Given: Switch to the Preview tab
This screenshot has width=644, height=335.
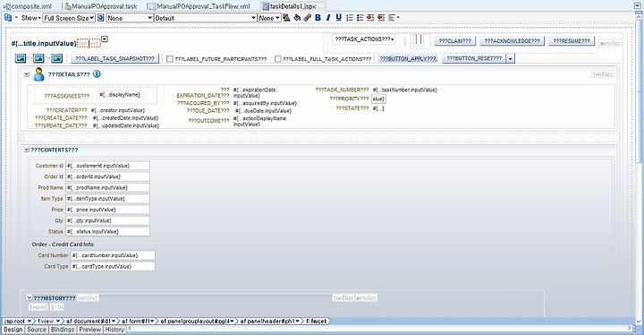Looking at the screenshot, I should click(90, 330).
